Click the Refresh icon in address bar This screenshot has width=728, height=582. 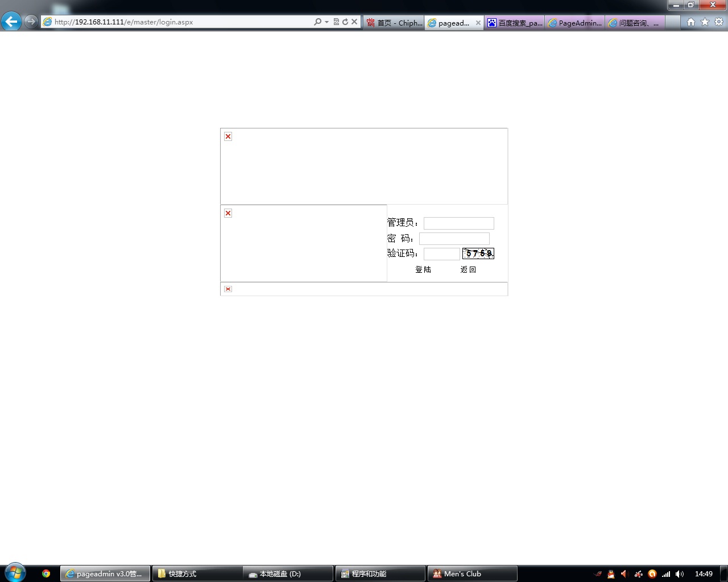point(345,22)
